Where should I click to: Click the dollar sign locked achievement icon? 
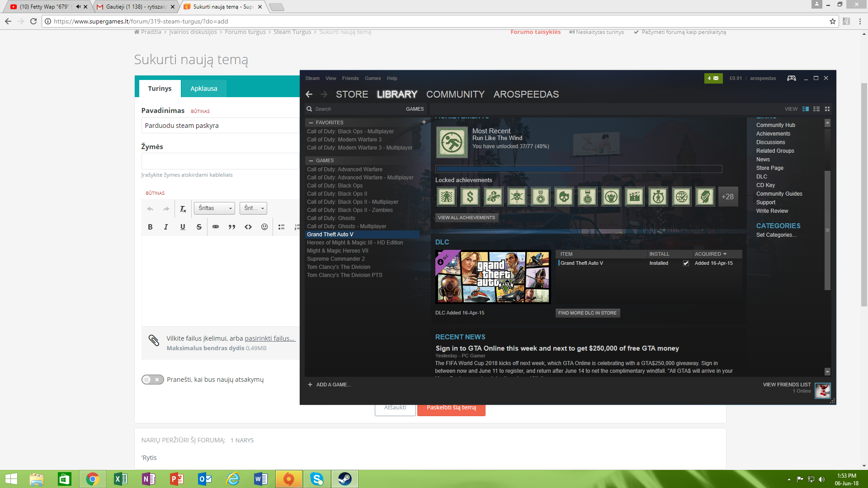[470, 197]
